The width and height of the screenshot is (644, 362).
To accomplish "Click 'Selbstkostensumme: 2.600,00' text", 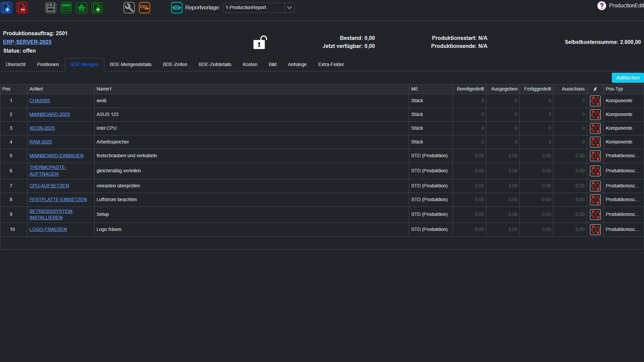I will [603, 42].
